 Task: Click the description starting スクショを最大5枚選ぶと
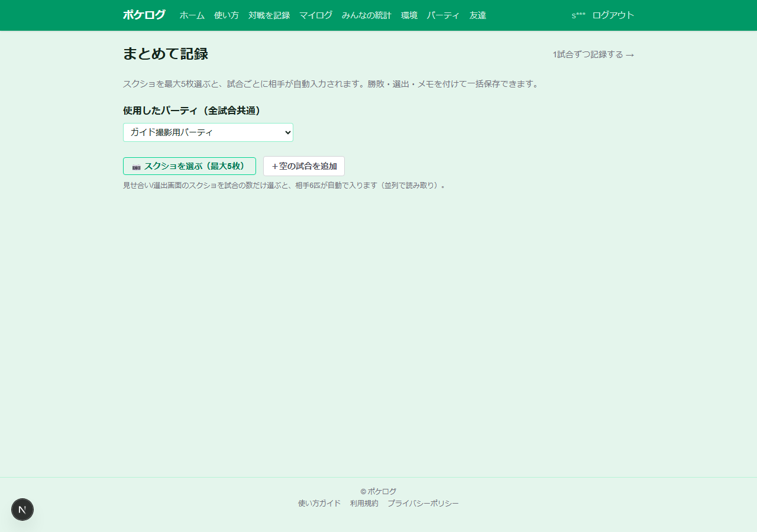tap(332, 84)
